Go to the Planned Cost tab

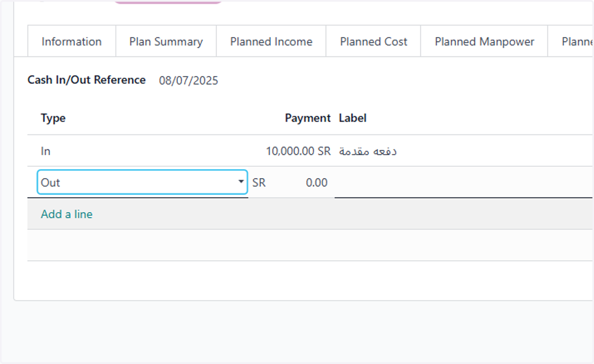373,42
